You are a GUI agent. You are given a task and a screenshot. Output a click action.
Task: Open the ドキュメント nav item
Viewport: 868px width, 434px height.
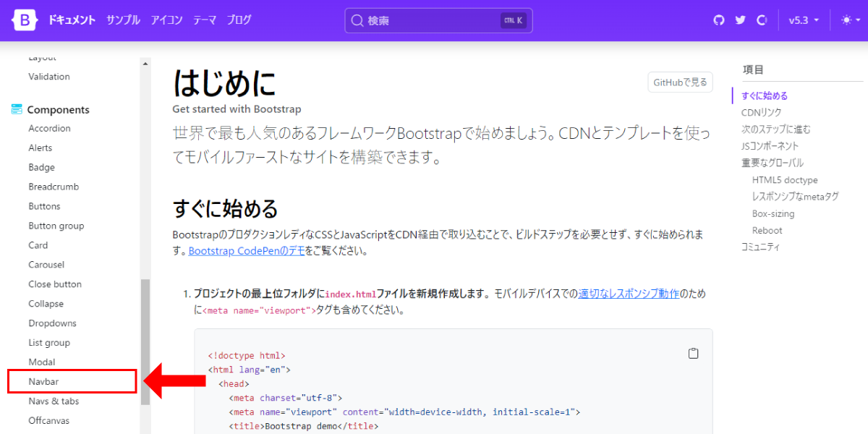pyautogui.click(x=72, y=20)
